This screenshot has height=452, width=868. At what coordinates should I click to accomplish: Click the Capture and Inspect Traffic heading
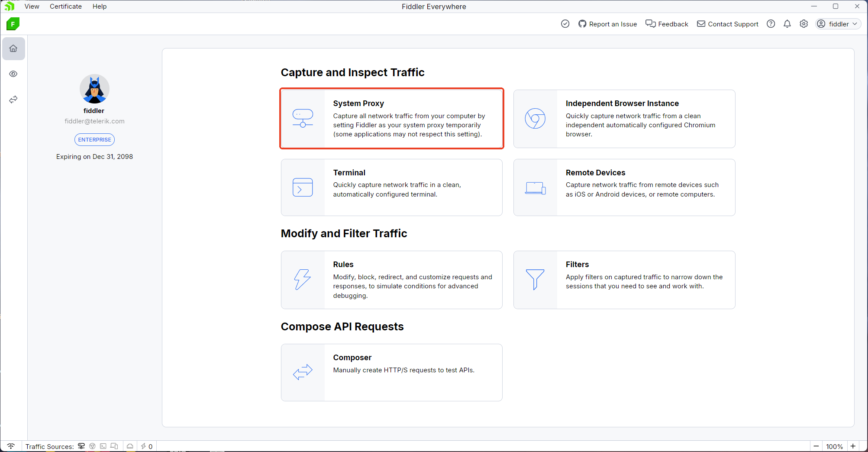click(352, 72)
